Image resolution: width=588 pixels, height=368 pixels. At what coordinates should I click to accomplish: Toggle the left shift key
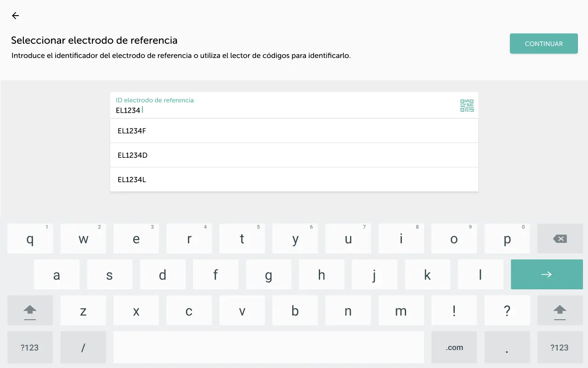[x=30, y=311]
